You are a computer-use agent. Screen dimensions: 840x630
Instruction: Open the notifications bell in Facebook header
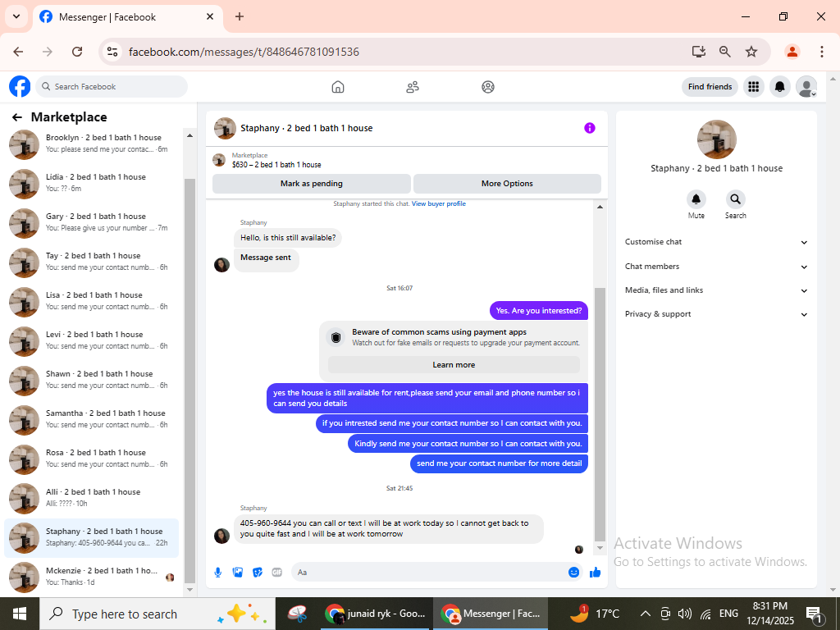point(780,87)
